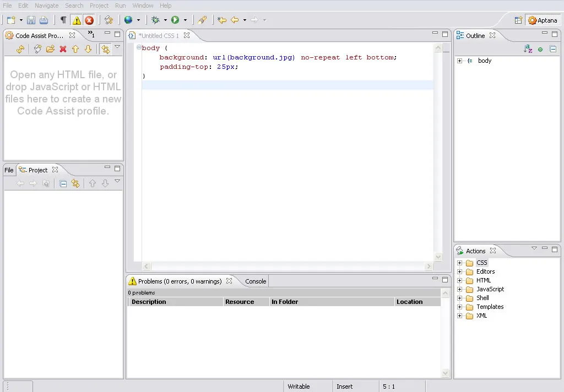Save the file using the Save toolbar icon

click(x=30, y=20)
